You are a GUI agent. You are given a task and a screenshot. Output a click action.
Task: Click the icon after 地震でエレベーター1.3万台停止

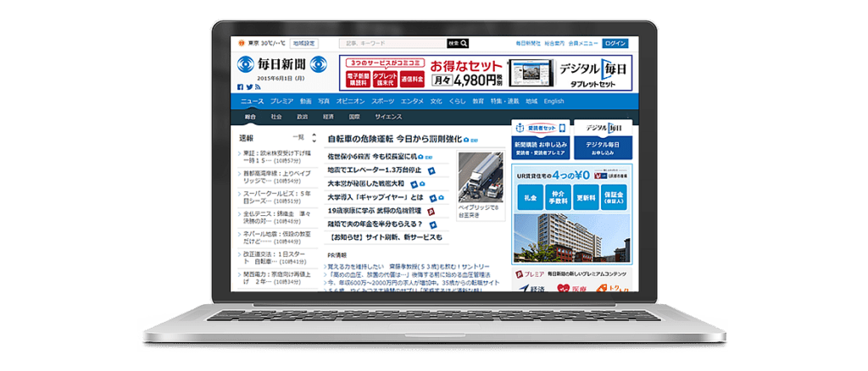pyautogui.click(x=430, y=169)
